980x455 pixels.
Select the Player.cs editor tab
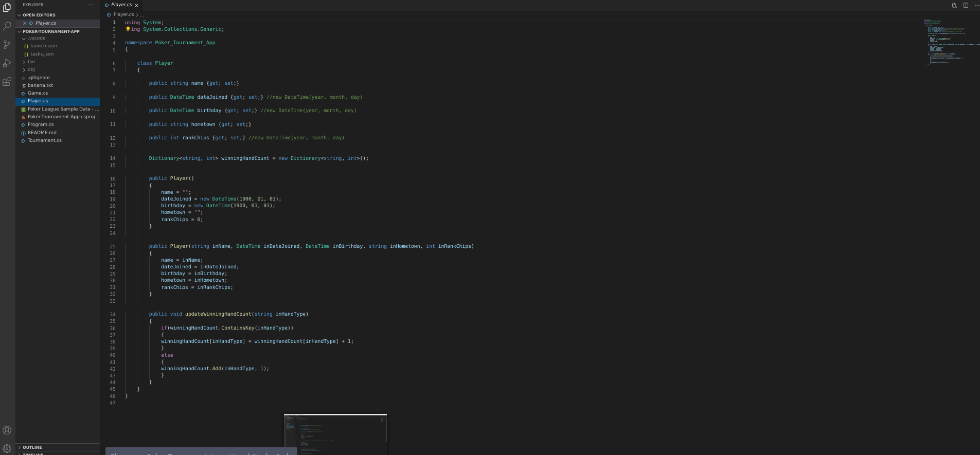point(121,5)
